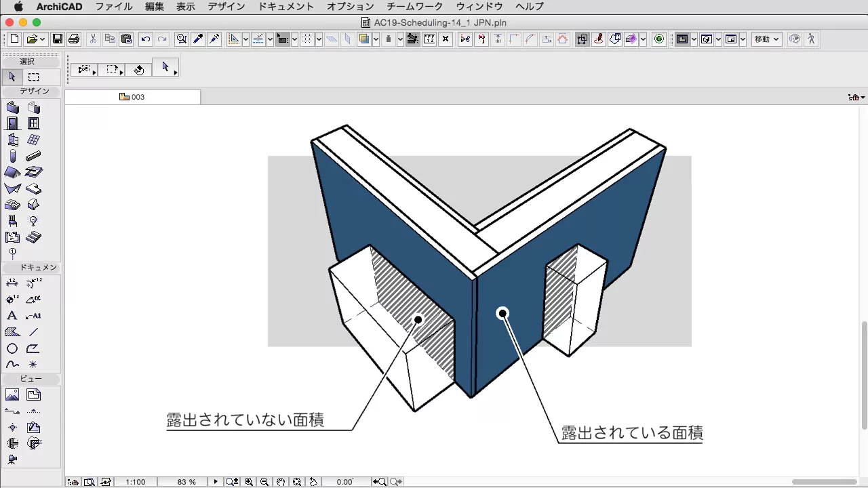
Task: Select the Hotspot tool
Action: point(33,365)
